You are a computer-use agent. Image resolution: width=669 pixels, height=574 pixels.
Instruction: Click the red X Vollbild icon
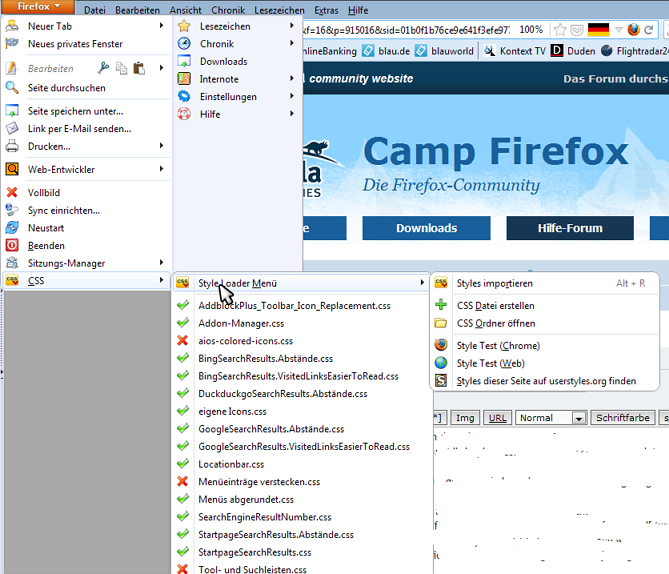click(12, 192)
